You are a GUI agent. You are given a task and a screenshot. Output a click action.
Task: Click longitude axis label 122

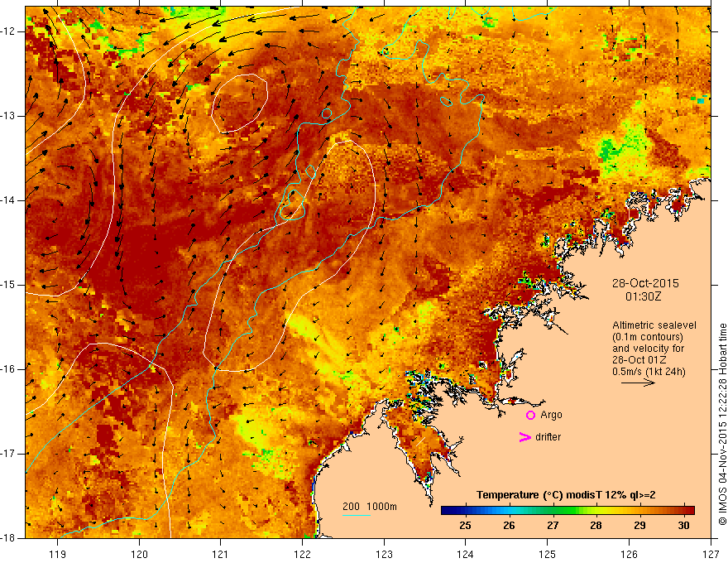[x=302, y=554]
